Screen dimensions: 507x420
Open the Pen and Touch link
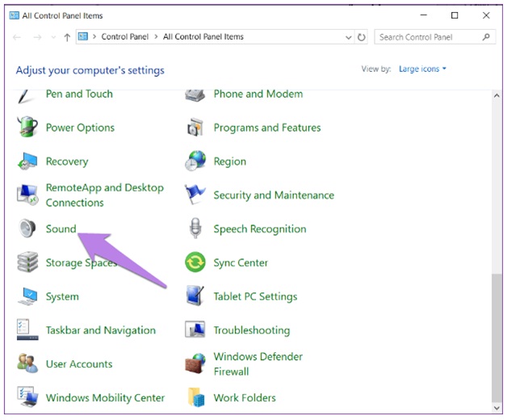click(x=79, y=94)
